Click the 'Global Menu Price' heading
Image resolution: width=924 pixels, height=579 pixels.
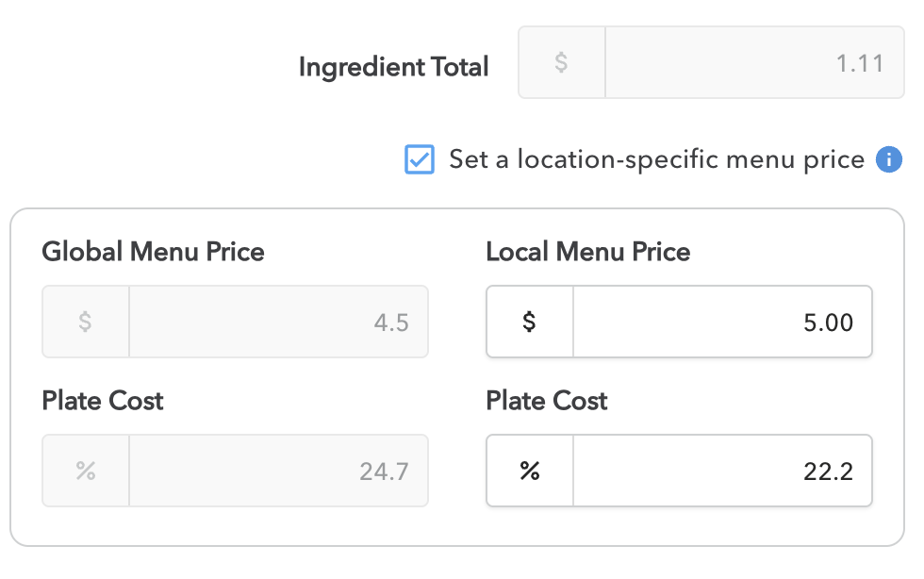pos(153,252)
